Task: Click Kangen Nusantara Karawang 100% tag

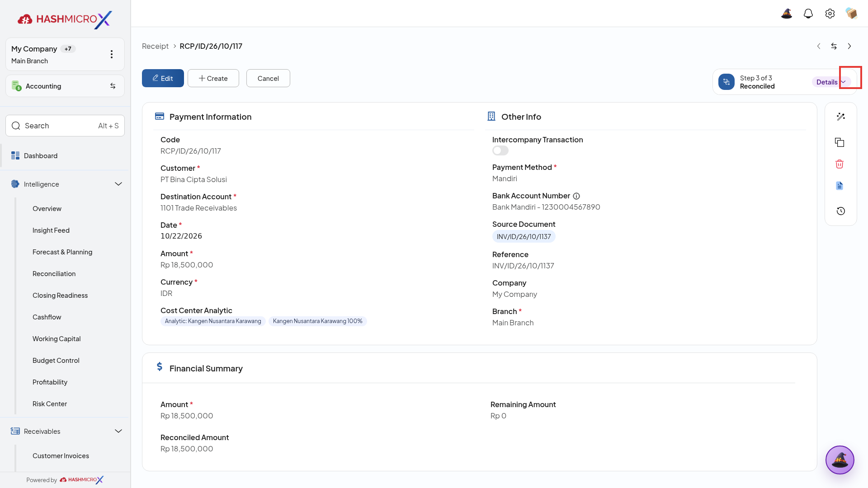Action: point(318,321)
